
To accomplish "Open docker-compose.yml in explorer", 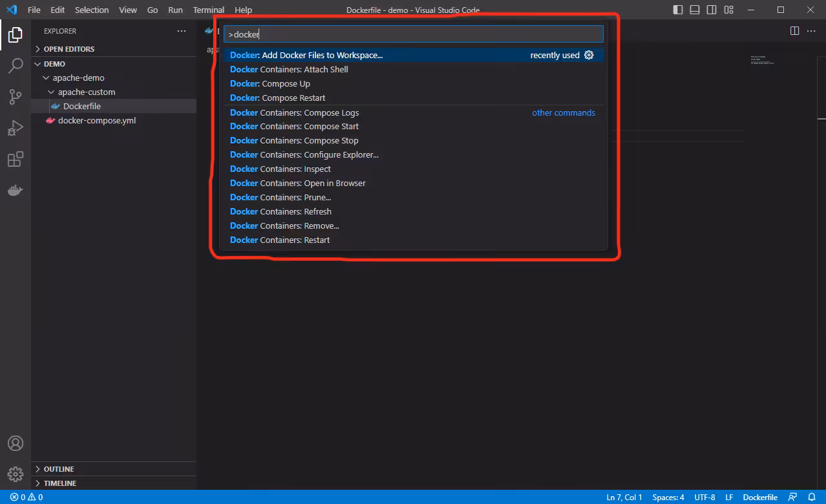I will point(114,120).
